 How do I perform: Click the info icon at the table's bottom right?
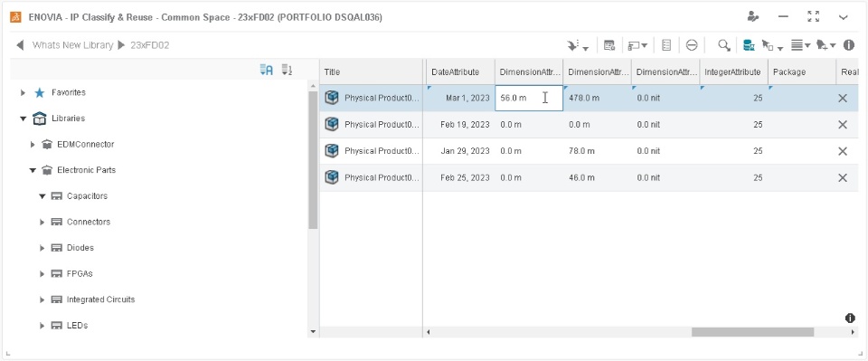(x=850, y=318)
